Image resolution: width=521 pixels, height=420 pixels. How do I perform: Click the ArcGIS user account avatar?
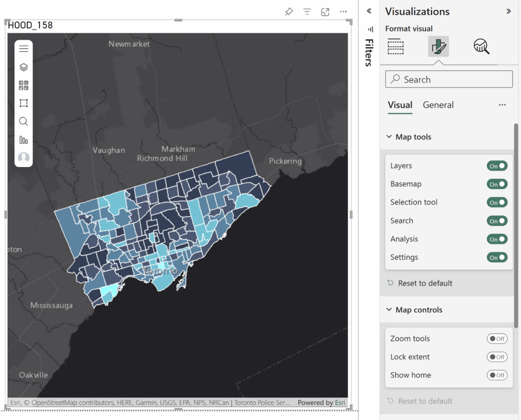click(x=23, y=158)
